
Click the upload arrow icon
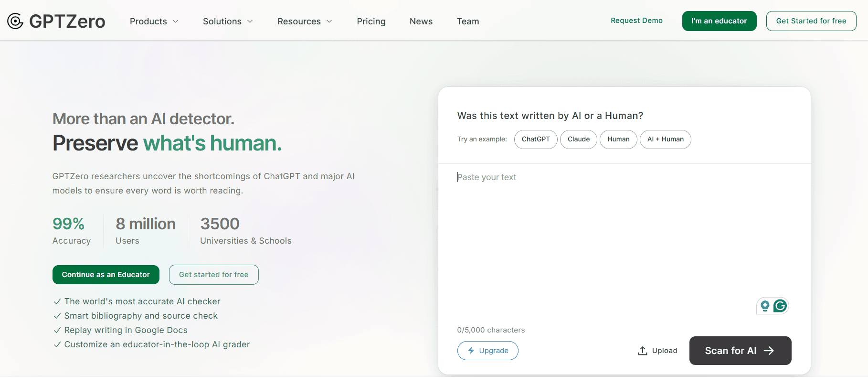tap(643, 351)
